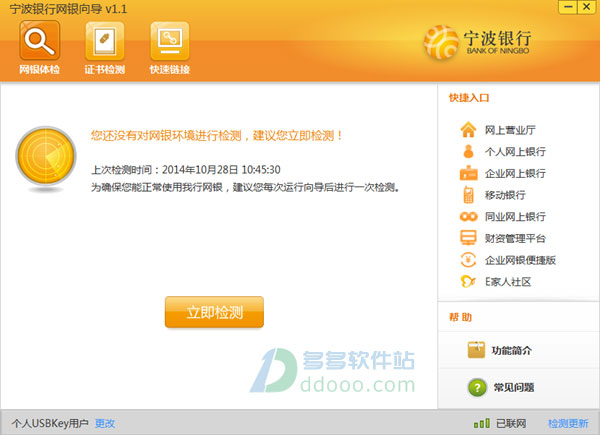600x435 pixels.
Task: Click the 帮助 section heading
Action: (x=460, y=317)
